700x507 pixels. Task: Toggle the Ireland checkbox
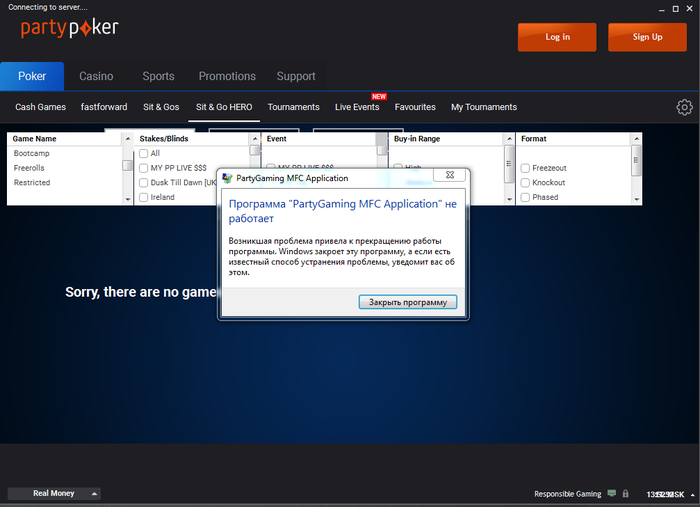pos(143,197)
